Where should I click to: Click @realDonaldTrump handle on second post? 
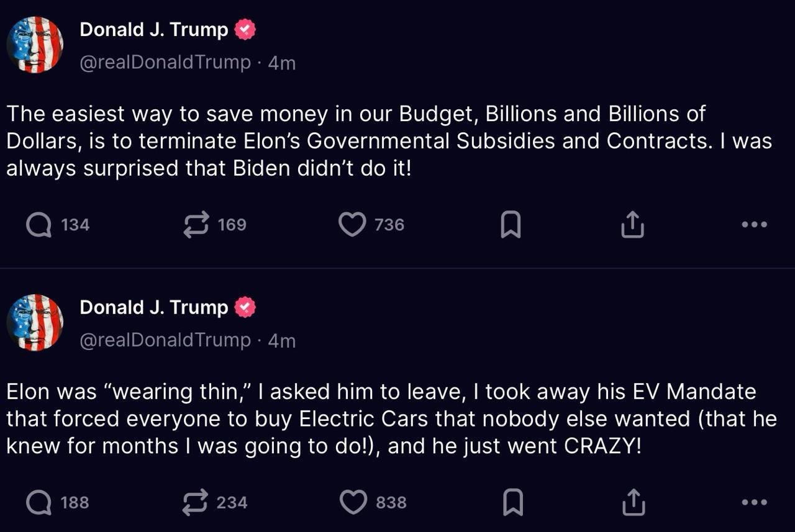(x=165, y=340)
